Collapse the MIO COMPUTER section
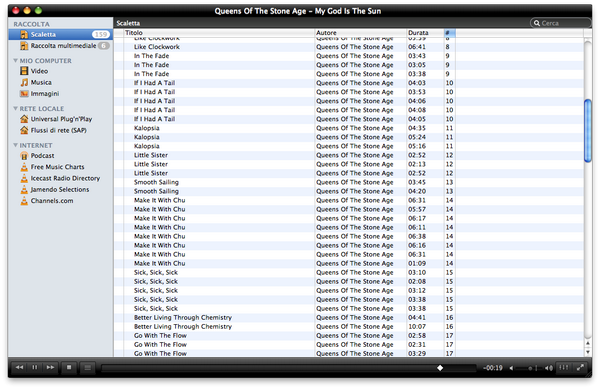This screenshot has width=600, height=389. pyautogui.click(x=15, y=61)
